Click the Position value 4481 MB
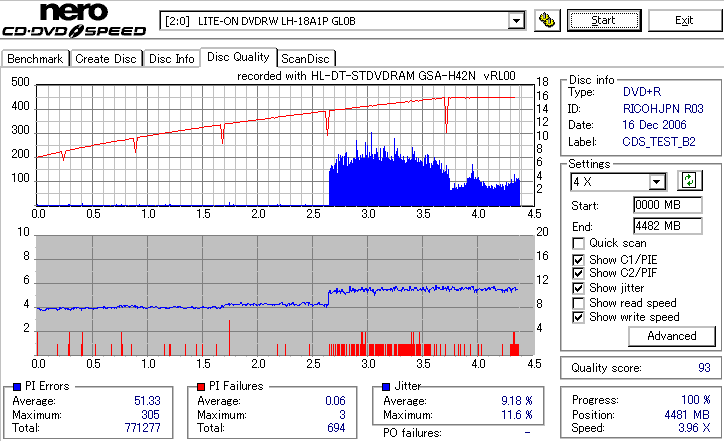This screenshot has width=724, height=441. (687, 415)
